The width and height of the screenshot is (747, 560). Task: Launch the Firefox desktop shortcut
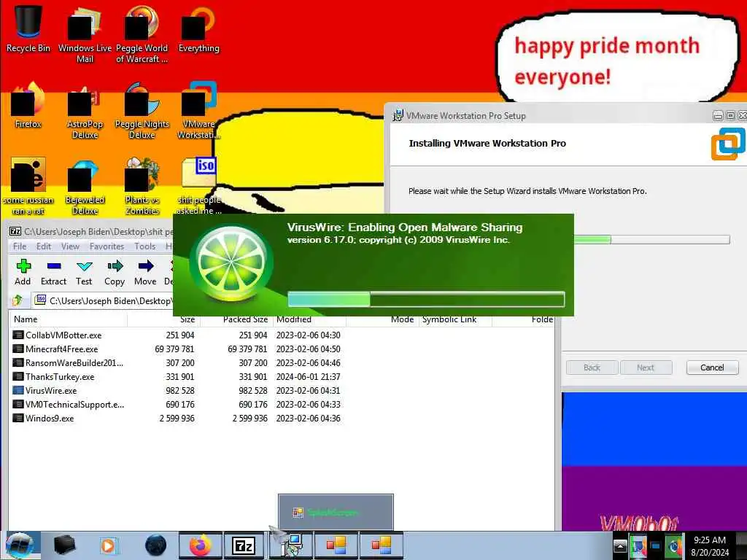pos(28,105)
